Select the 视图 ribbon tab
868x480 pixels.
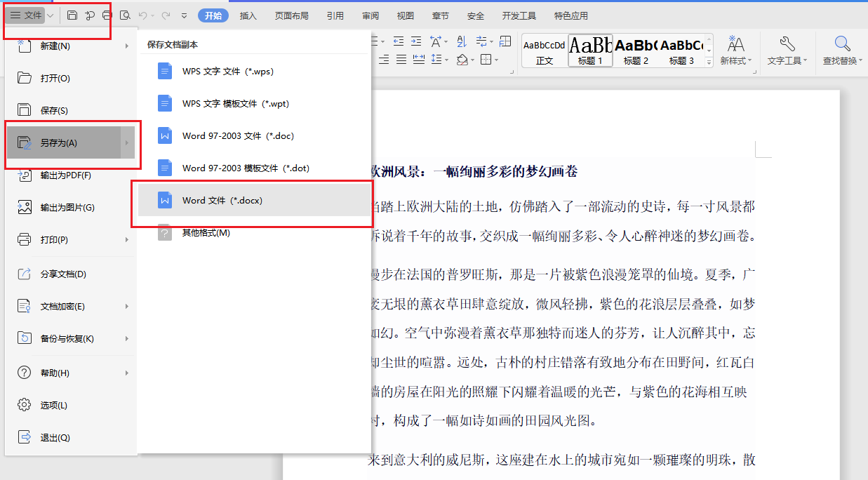tap(405, 14)
